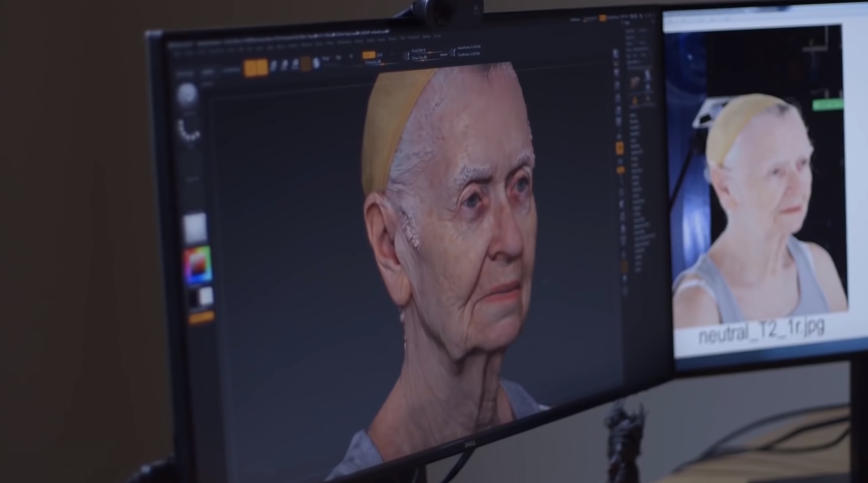Viewport: 868px width, 483px height.
Task: Toggle the orange Draw mode button
Action: coord(262,67)
